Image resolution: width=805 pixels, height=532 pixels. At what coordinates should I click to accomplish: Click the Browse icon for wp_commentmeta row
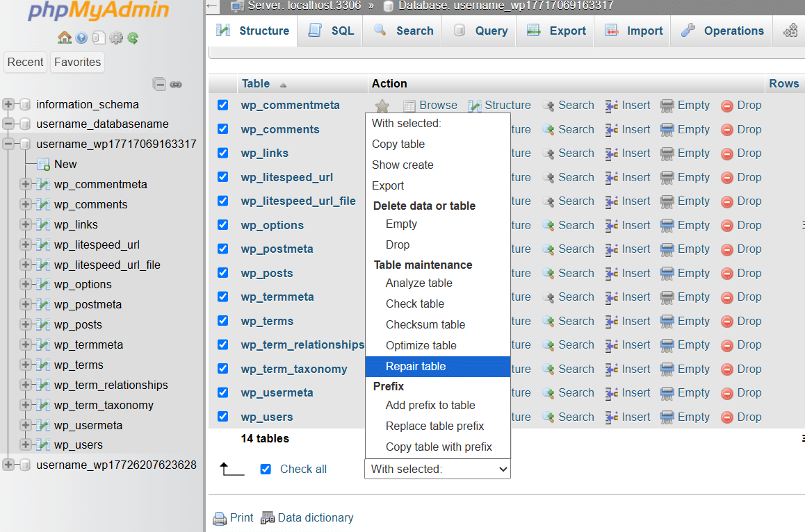409,106
